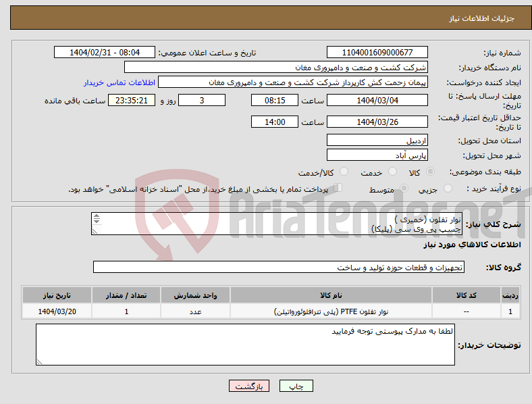The height and width of the screenshot is (404, 532).
Task: Click the row number cell 1
Action: [x=510, y=311]
